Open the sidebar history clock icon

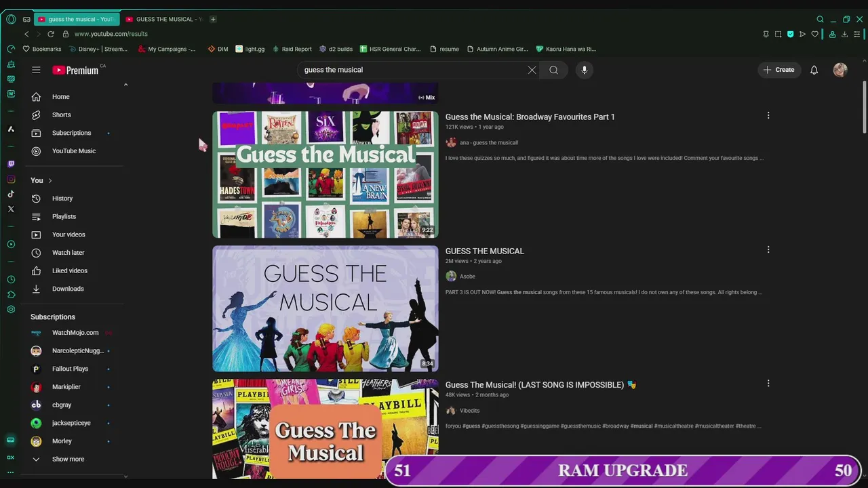pyautogui.click(x=11, y=279)
